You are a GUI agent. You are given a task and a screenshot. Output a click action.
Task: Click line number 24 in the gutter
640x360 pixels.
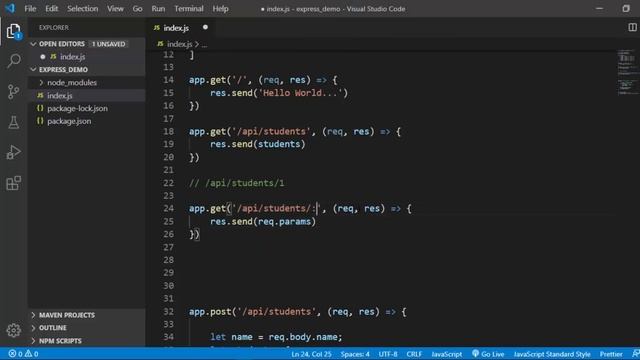169,209
